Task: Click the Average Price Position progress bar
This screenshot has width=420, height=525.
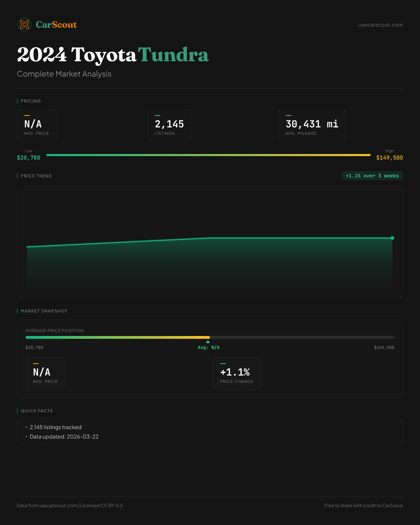Action: point(210,337)
